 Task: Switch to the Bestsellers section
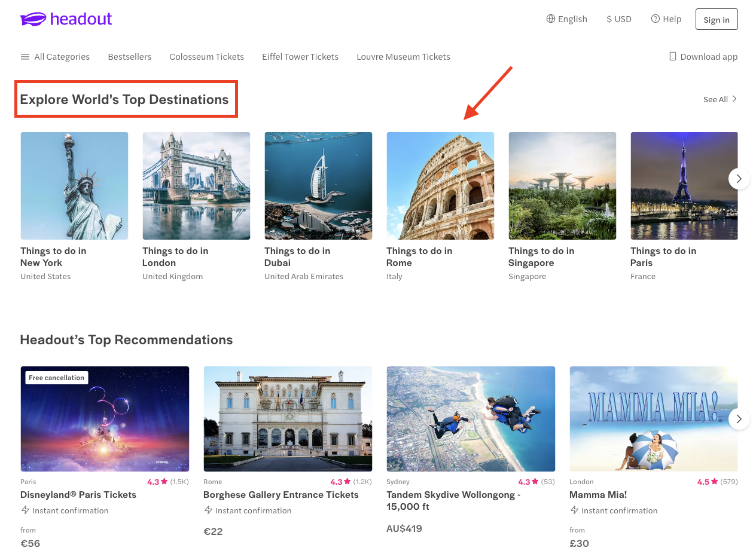coord(129,56)
